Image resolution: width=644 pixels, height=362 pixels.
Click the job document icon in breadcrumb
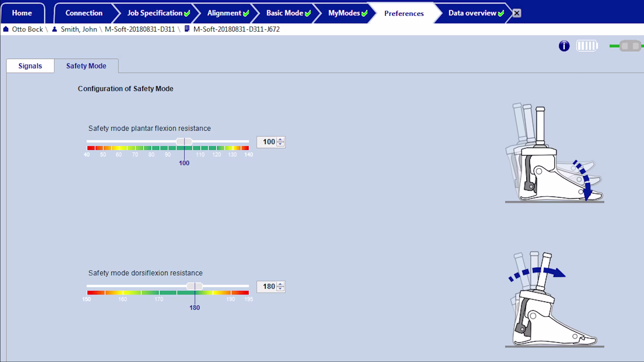pyautogui.click(x=187, y=29)
